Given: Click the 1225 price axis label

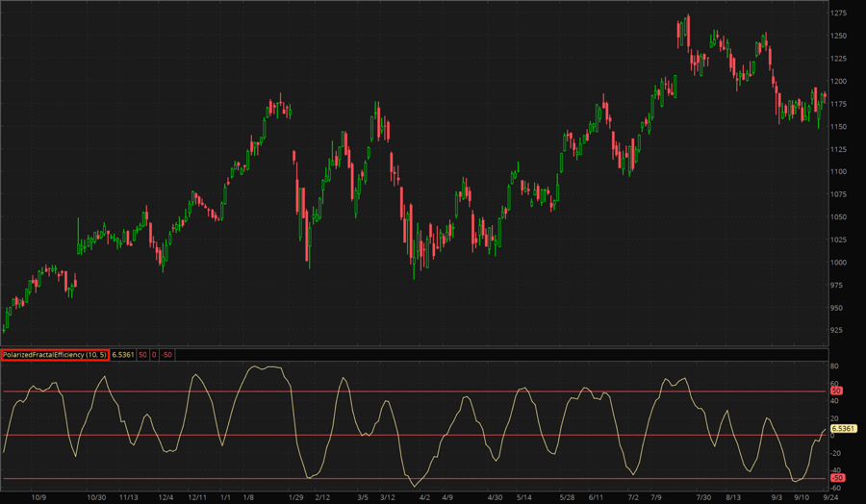Looking at the screenshot, I should point(840,59).
